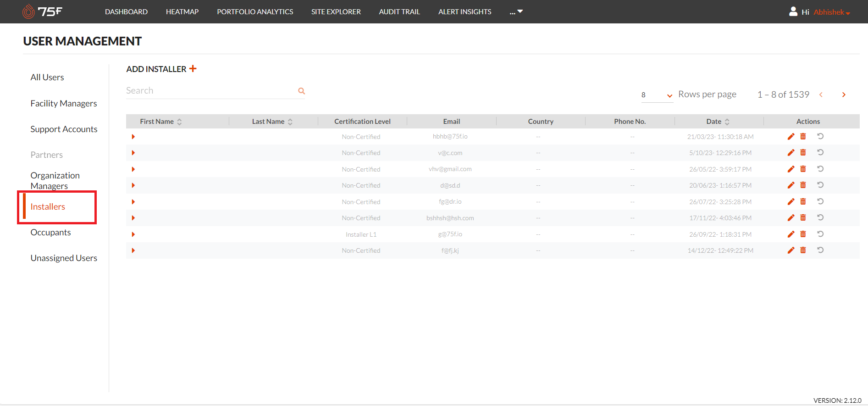868x406 pixels.
Task: Click the reset icon for g@75f.io row
Action: click(x=820, y=234)
